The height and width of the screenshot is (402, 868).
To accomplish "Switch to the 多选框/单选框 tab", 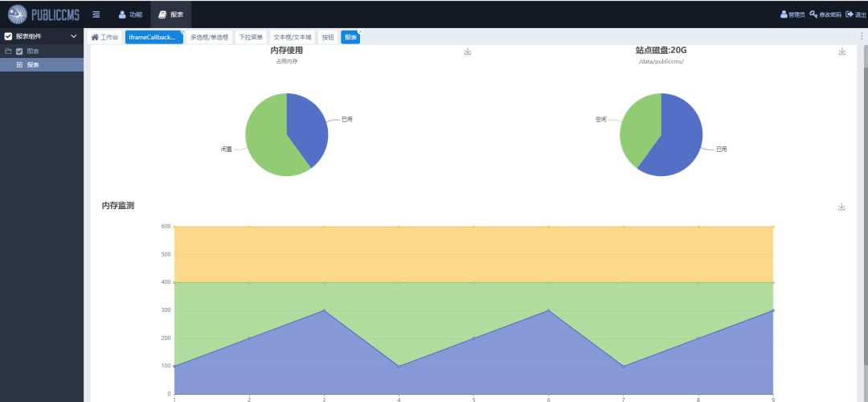I will 209,37.
